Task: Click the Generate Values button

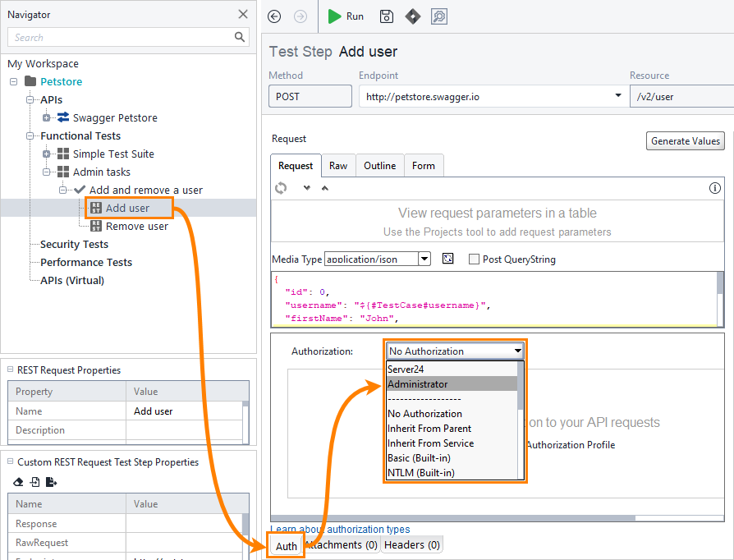Action: point(686,141)
